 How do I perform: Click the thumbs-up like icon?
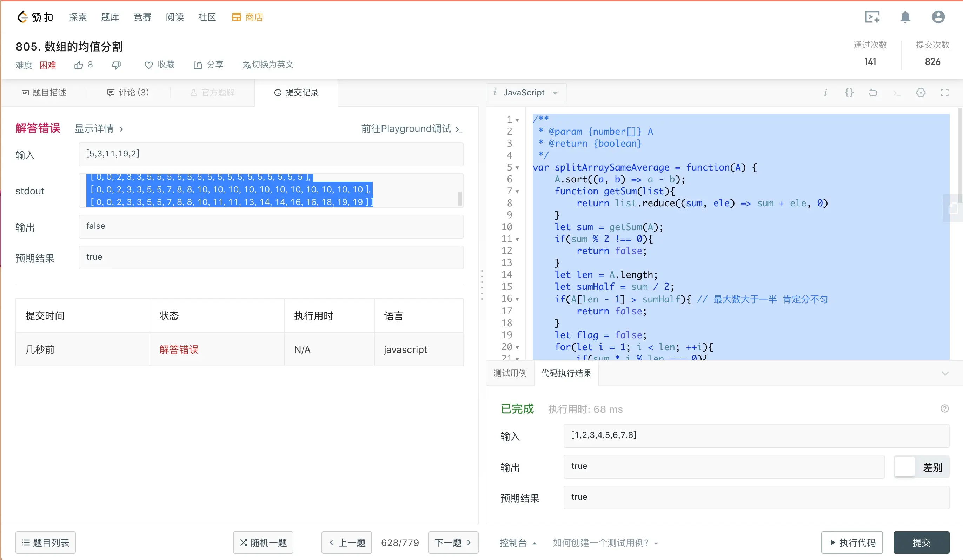[79, 65]
